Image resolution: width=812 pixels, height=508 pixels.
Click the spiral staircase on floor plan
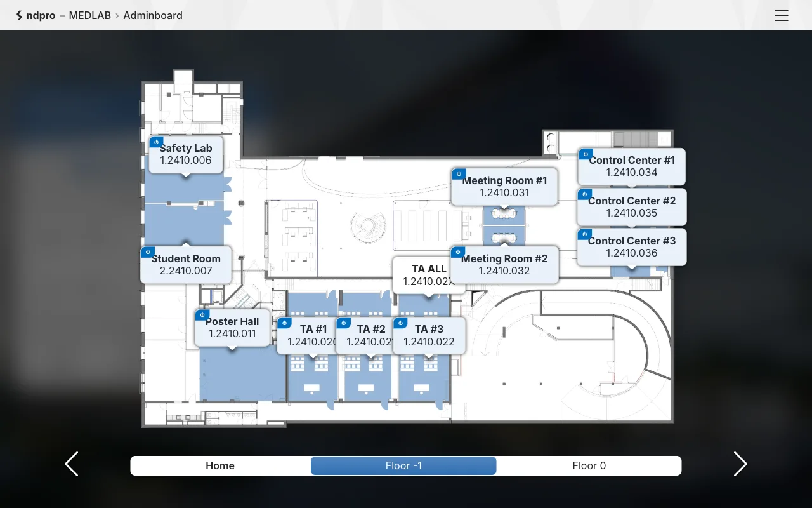369,227
